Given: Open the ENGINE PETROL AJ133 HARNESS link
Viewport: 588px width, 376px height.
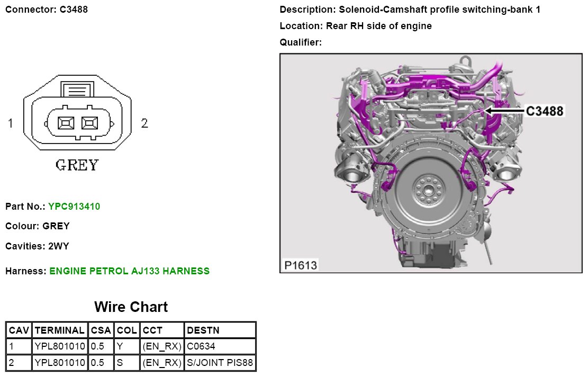Looking at the screenshot, I should pos(129,271).
